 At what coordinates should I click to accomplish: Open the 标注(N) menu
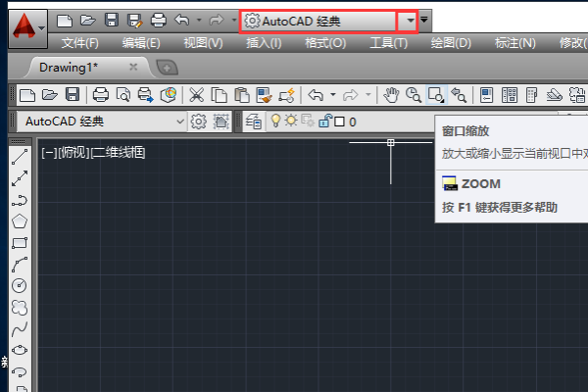(x=514, y=43)
